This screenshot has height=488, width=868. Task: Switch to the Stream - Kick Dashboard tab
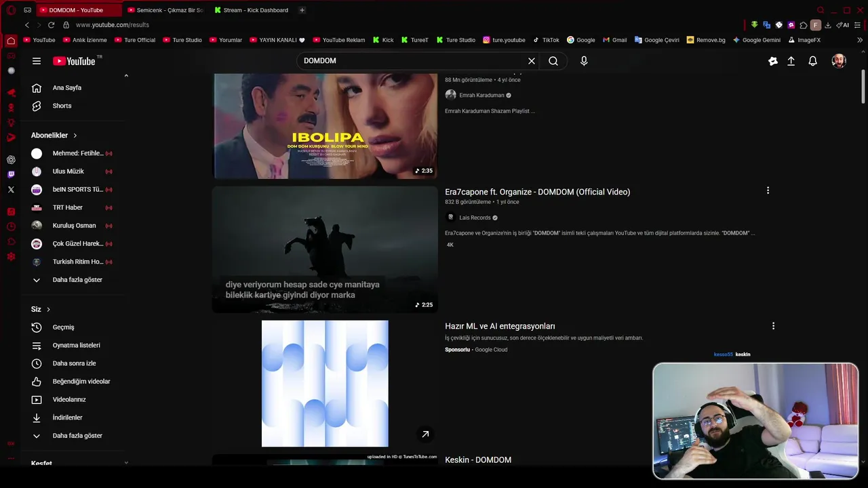pyautogui.click(x=252, y=10)
